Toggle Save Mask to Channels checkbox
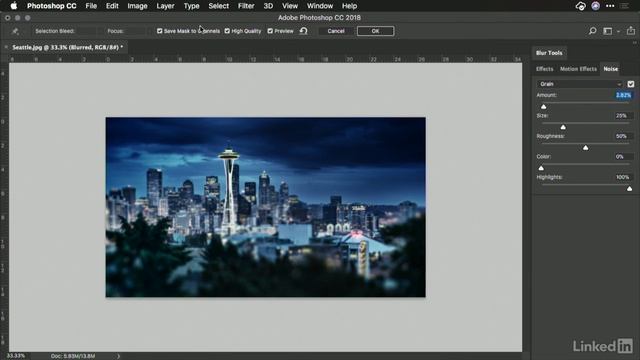 160,31
